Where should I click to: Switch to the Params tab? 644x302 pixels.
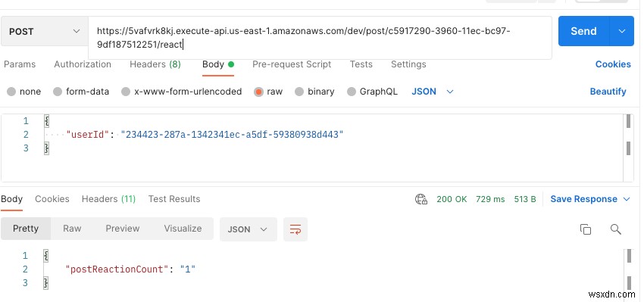point(20,64)
